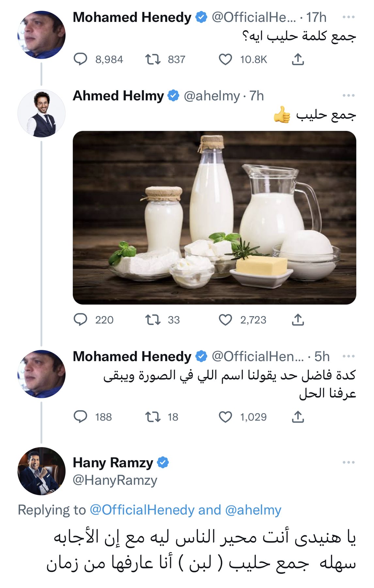
Task: Share Mohamed Henedy's 5h tweet
Action: pyautogui.click(x=298, y=417)
